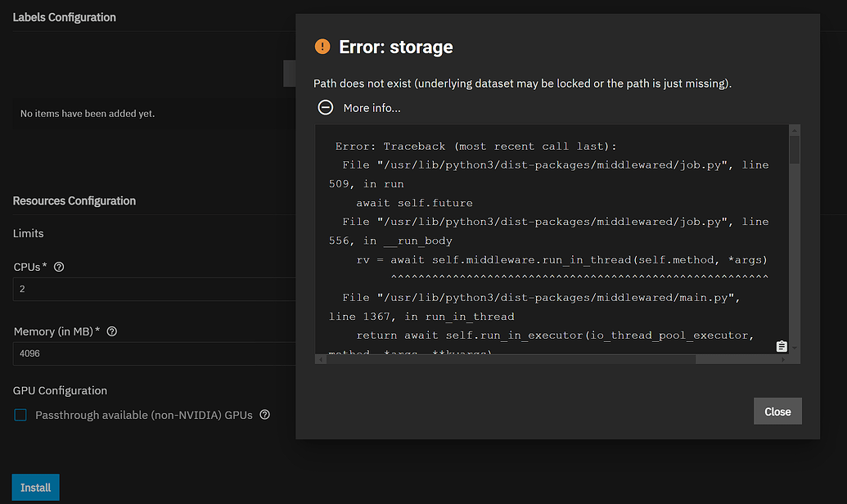
Task: Click the horizontal scrollbar below the traceback
Action: click(x=532, y=358)
